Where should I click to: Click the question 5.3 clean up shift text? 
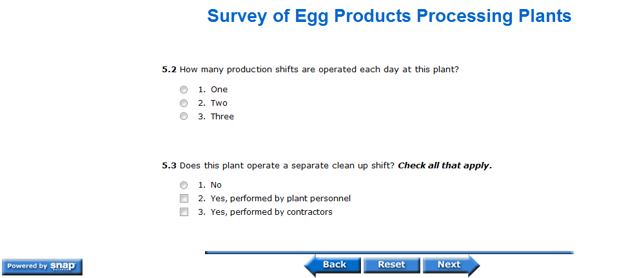point(287,166)
